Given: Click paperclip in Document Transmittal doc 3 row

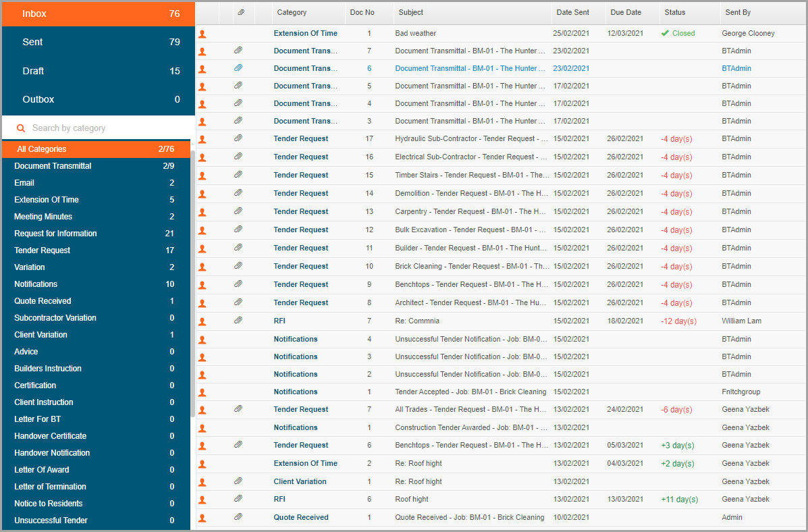Looking at the screenshot, I should [238, 121].
